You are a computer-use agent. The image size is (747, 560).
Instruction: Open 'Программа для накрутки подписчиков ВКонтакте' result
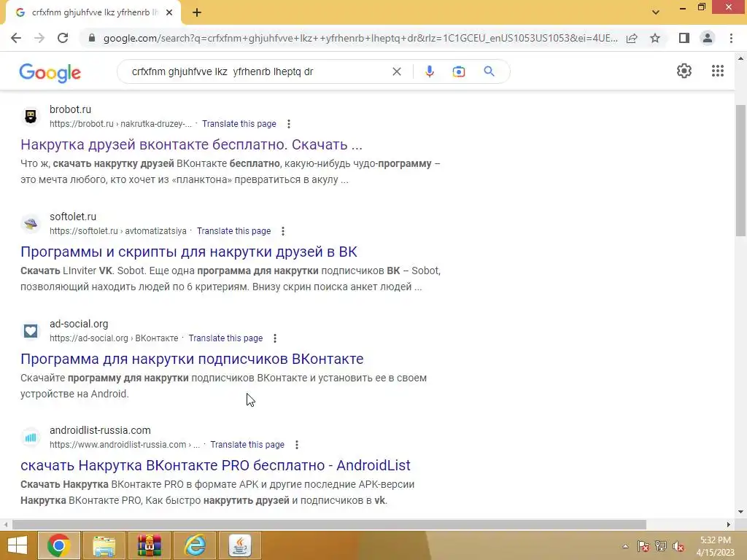pos(192,359)
